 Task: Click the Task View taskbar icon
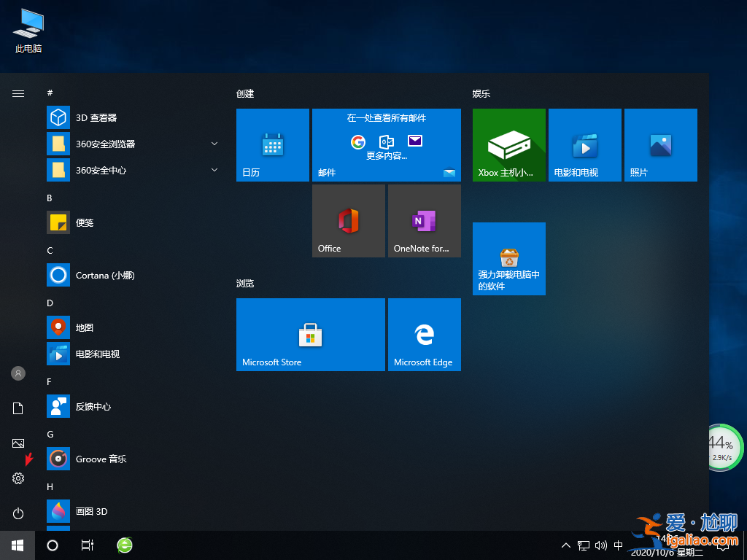pos(88,545)
